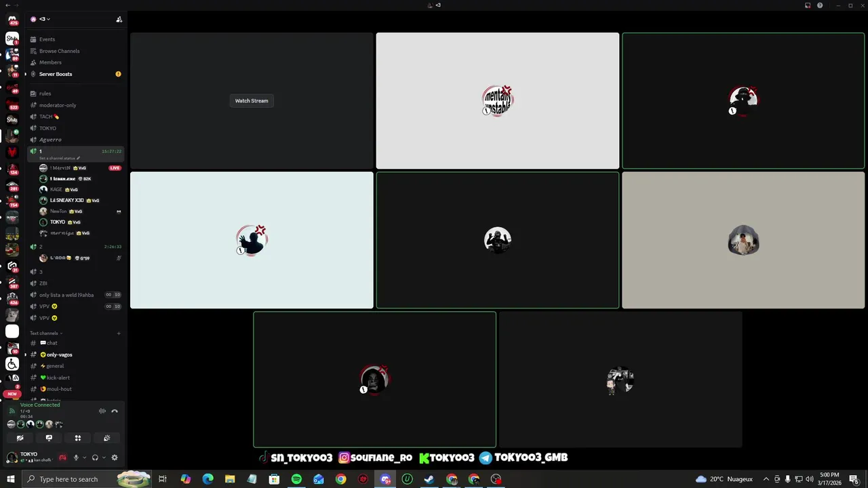The height and width of the screenshot is (488, 868).
Task: Open the server icon with badge 522
Action: point(12,103)
